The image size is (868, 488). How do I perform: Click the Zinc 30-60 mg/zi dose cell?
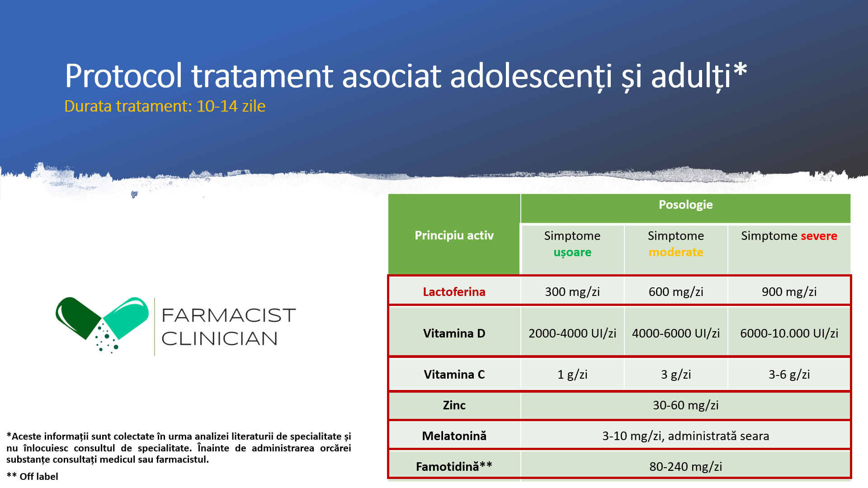685,405
